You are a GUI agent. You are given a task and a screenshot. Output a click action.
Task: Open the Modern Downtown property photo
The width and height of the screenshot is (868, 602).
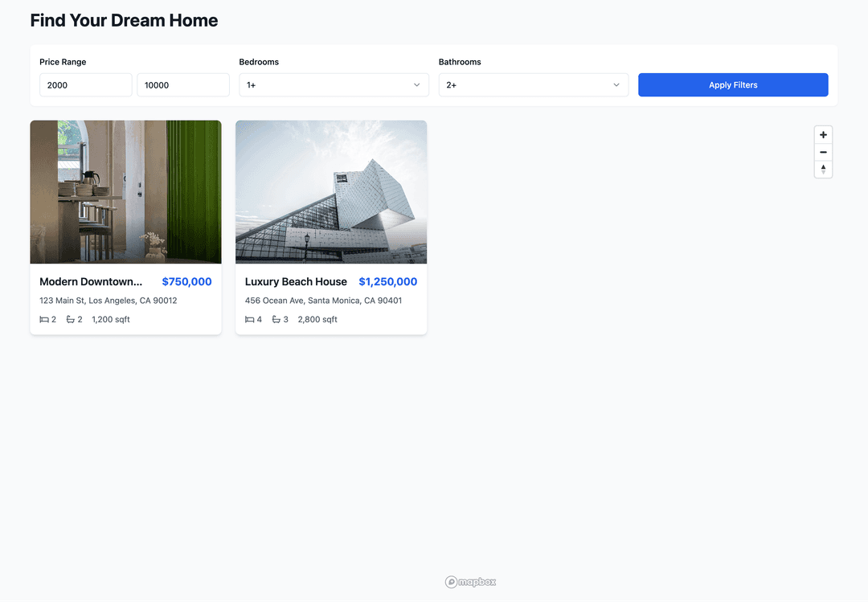(x=125, y=191)
